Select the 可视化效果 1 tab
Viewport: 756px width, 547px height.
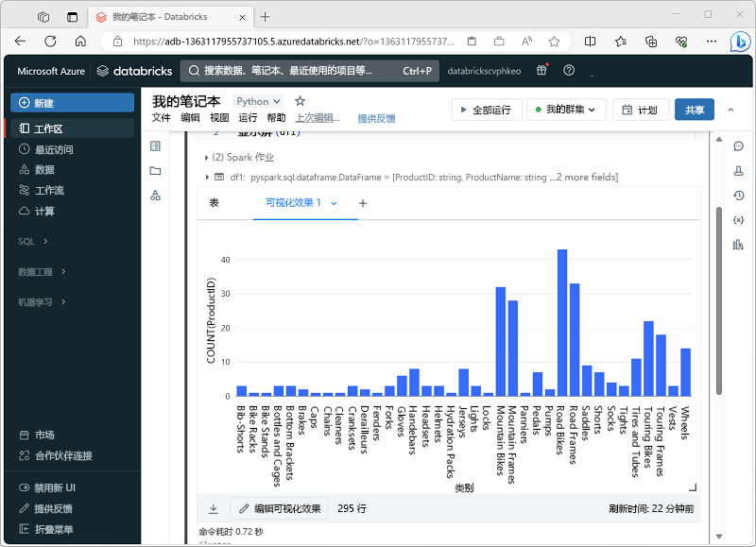pos(293,203)
